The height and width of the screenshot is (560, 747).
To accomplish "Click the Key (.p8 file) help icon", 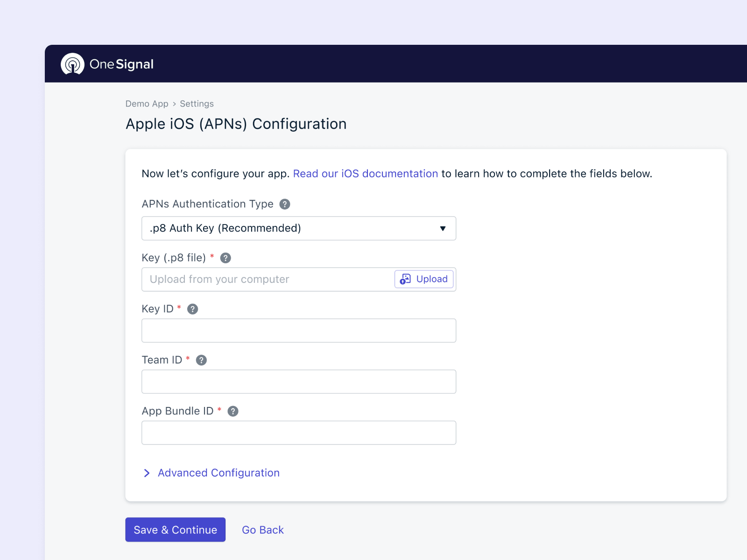I will click(x=226, y=257).
